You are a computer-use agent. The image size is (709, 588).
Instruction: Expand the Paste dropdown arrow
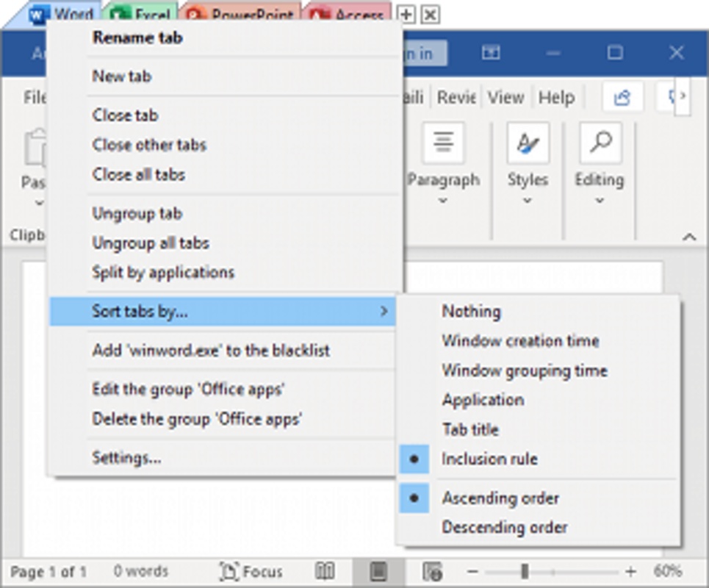click(40, 203)
